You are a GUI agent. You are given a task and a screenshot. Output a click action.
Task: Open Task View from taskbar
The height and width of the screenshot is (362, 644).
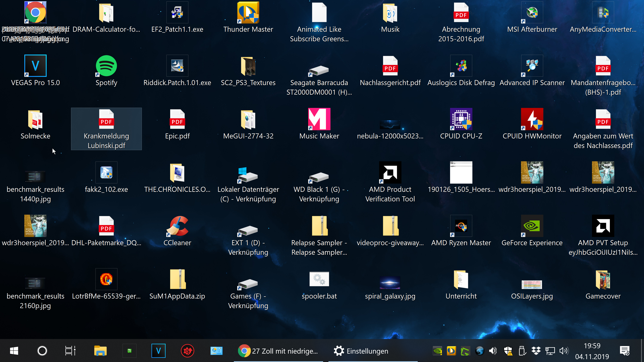[70, 351]
